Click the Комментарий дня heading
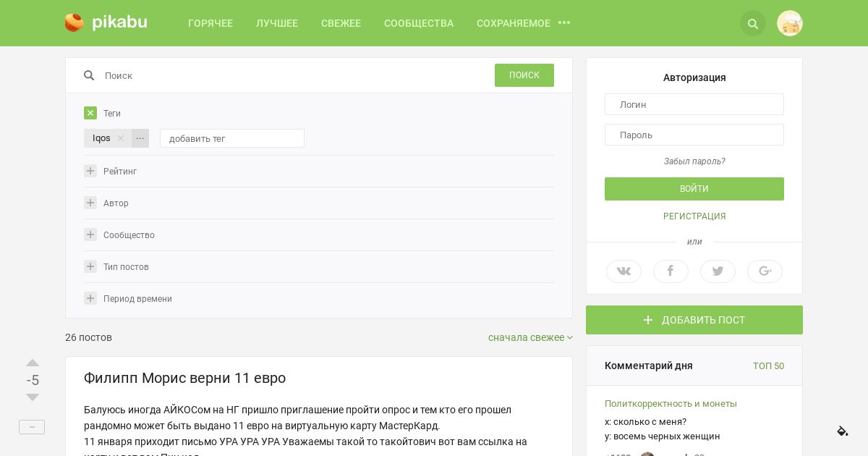 point(649,366)
